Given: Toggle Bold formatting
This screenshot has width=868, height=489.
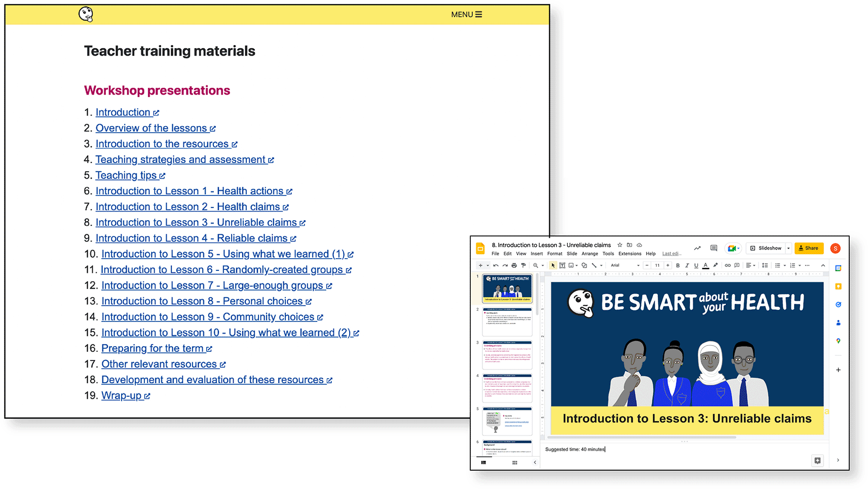Looking at the screenshot, I should click(x=677, y=265).
